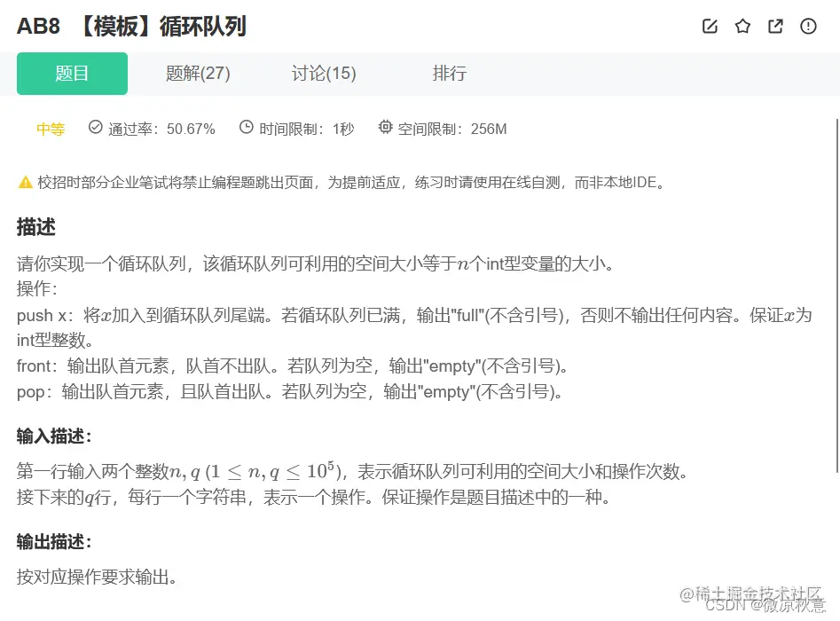Click the 空间限制: 256M text
The width and height of the screenshot is (840, 621).
[452, 128]
